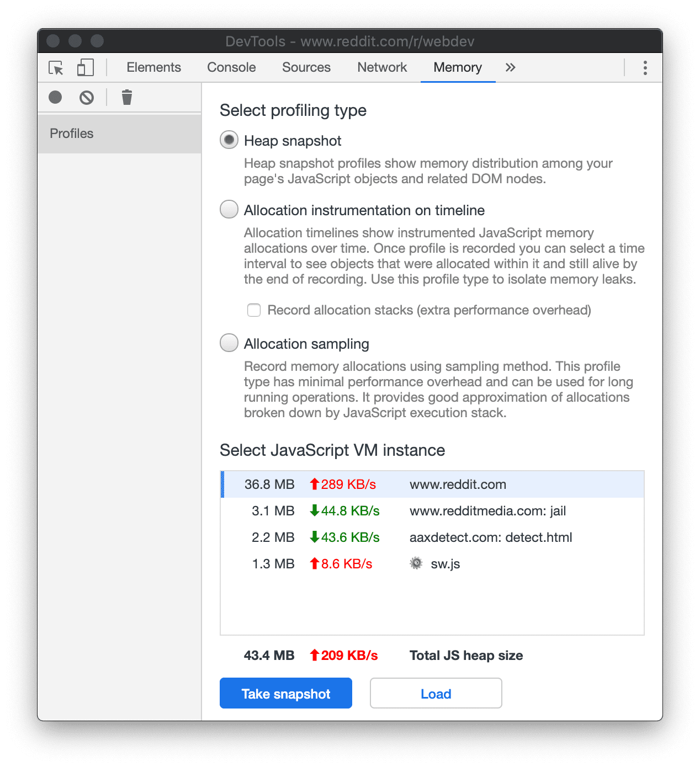Click the clear all profiles icon
The image size is (700, 767).
tap(87, 98)
